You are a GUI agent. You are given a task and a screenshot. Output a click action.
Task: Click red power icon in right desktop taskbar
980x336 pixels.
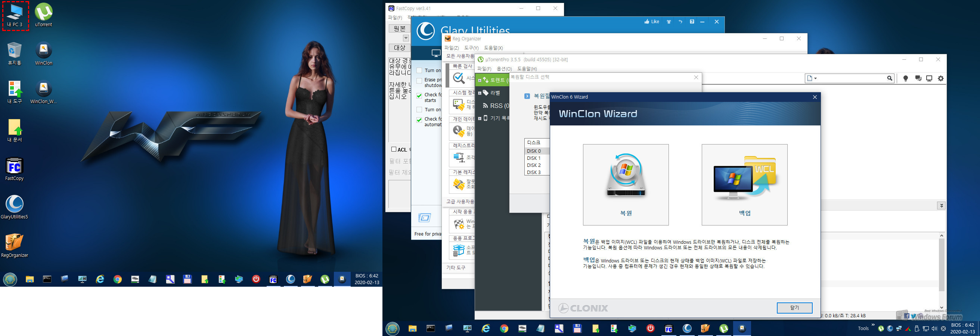651,328
